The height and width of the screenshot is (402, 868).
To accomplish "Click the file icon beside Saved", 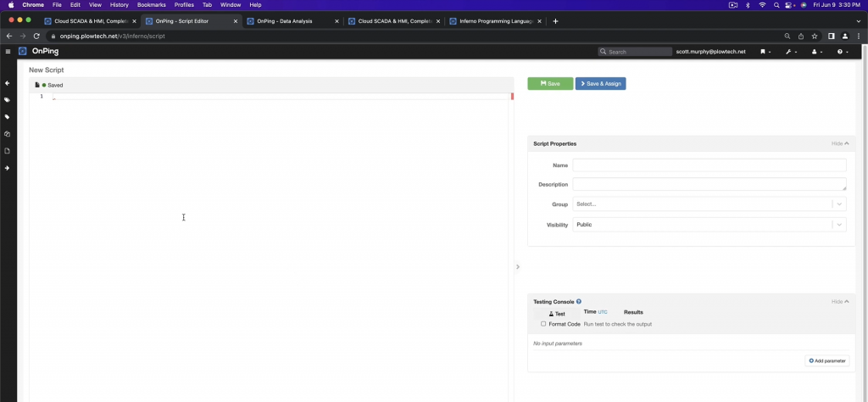I will pyautogui.click(x=37, y=86).
